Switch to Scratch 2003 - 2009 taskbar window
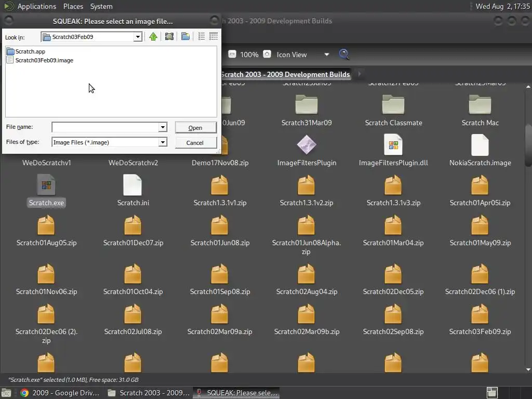 coord(149,393)
